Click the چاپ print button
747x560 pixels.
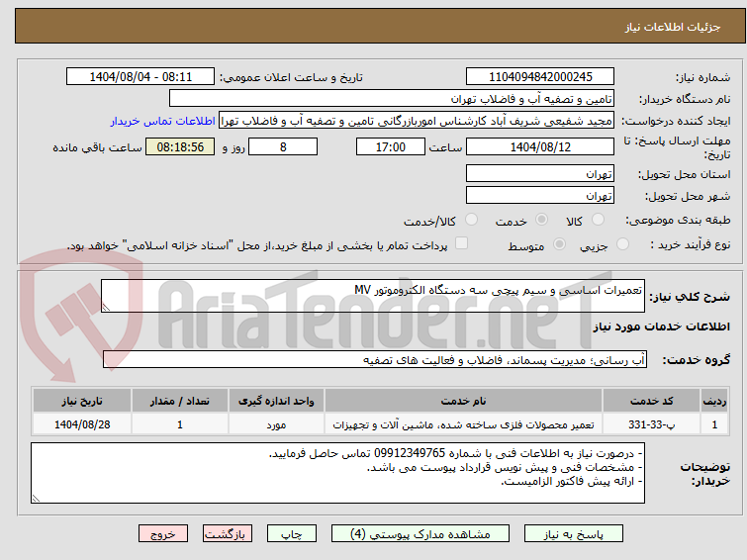pos(292,534)
